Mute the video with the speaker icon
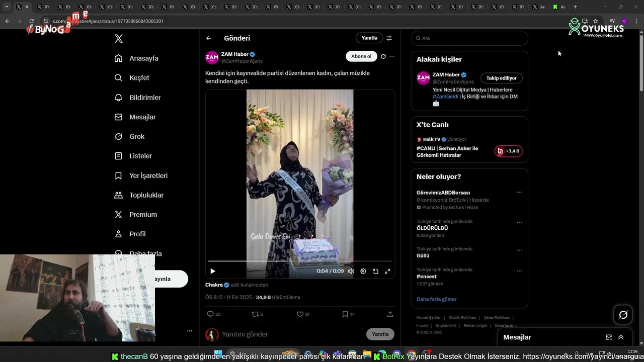This screenshot has width=644, height=362. click(x=351, y=271)
